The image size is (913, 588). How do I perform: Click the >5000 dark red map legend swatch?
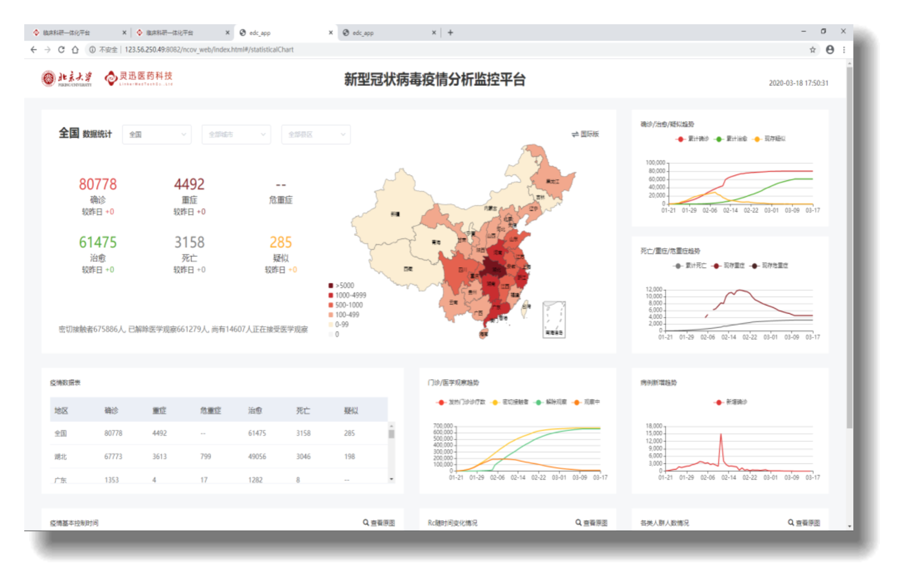(331, 286)
